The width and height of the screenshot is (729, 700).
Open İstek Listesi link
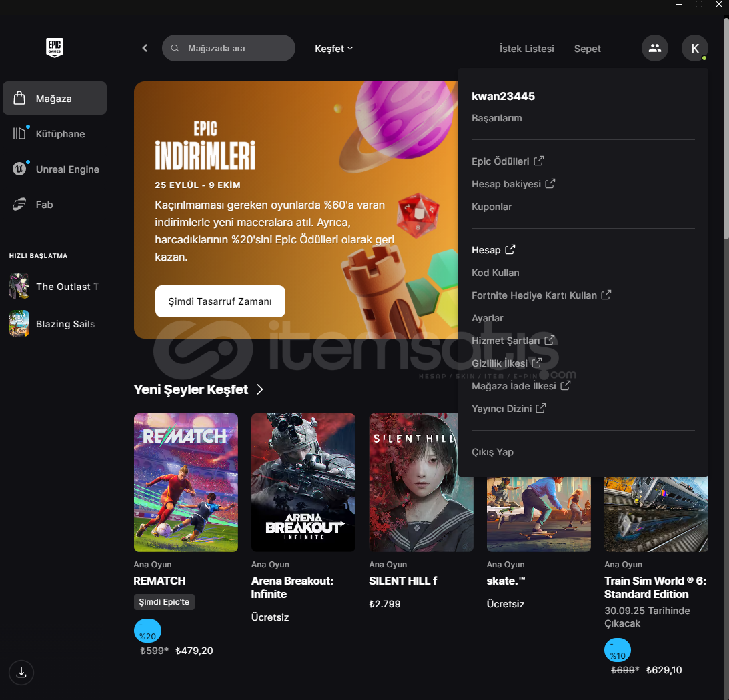click(x=527, y=49)
